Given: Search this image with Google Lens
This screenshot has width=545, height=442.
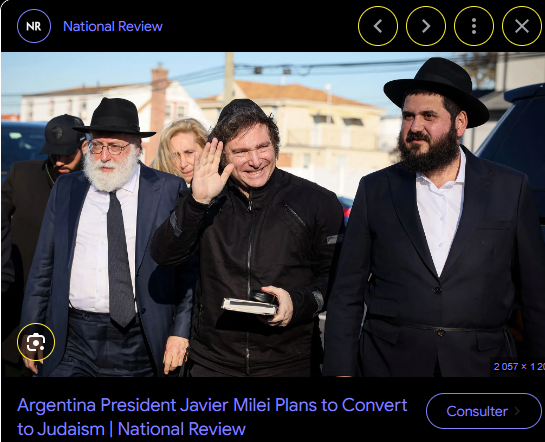Looking at the screenshot, I should coord(36,342).
